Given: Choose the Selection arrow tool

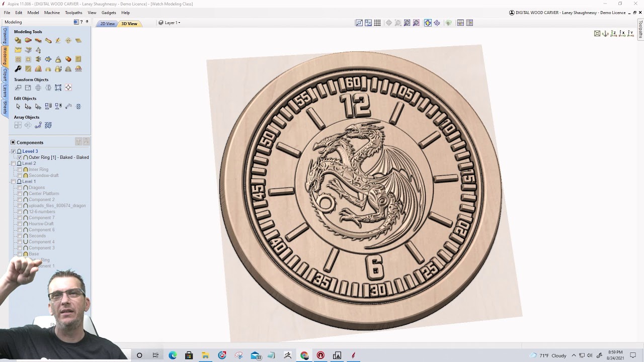Looking at the screenshot, I should tap(18, 106).
